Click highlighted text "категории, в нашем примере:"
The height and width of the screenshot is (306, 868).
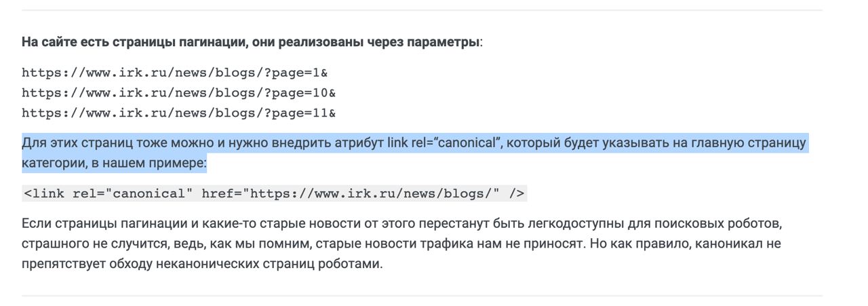point(114,164)
